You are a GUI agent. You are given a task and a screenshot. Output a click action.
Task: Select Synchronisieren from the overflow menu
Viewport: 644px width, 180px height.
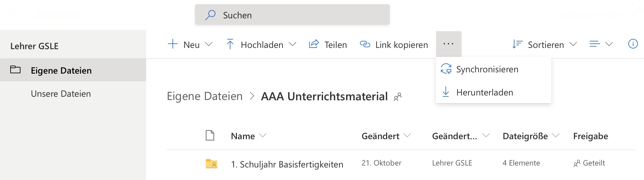(x=487, y=69)
